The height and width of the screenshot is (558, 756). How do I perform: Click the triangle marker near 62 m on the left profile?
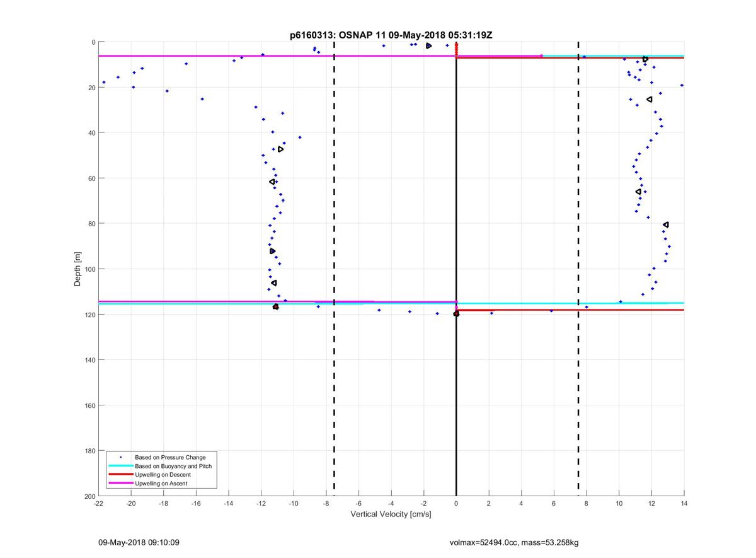tap(272, 182)
